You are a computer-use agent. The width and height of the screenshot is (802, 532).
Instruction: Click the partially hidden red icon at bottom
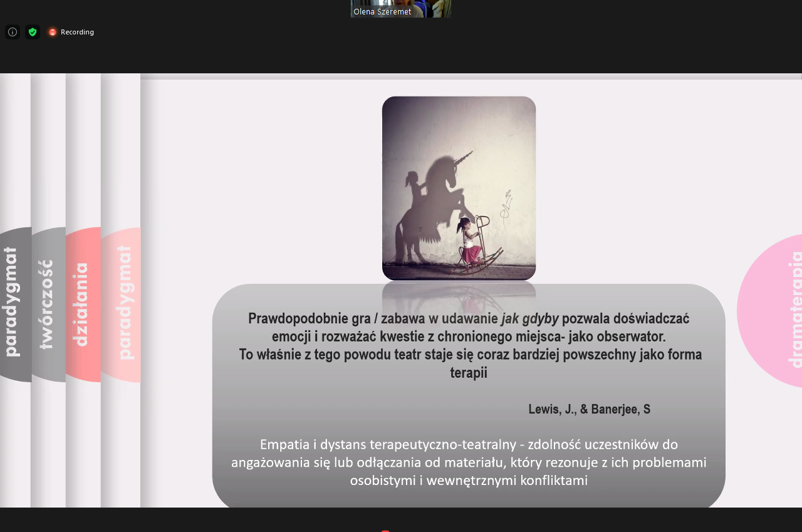385,530
